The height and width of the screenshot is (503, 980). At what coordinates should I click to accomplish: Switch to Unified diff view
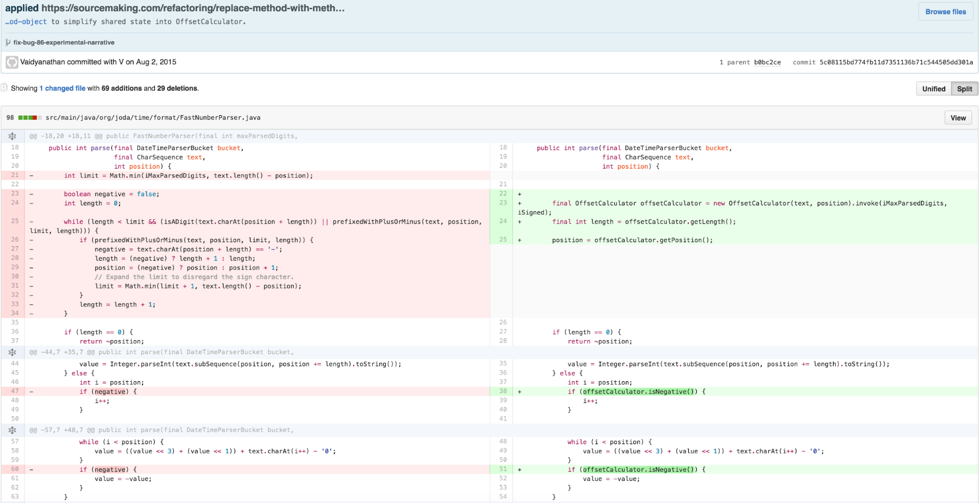[x=933, y=89]
